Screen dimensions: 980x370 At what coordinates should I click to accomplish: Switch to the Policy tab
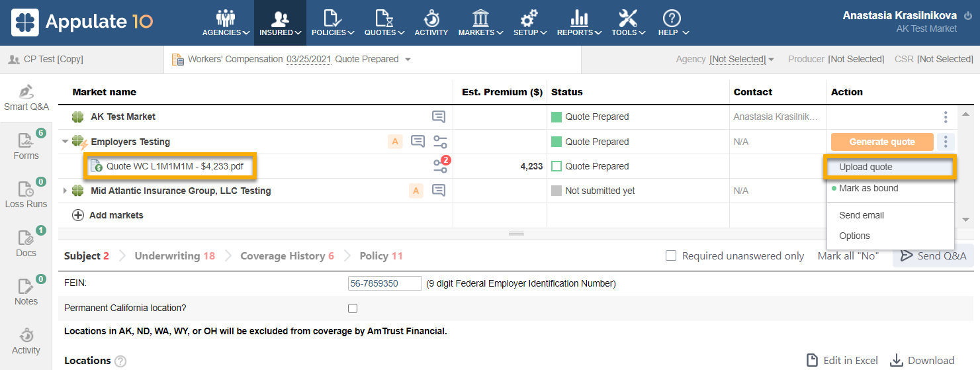pyautogui.click(x=381, y=255)
